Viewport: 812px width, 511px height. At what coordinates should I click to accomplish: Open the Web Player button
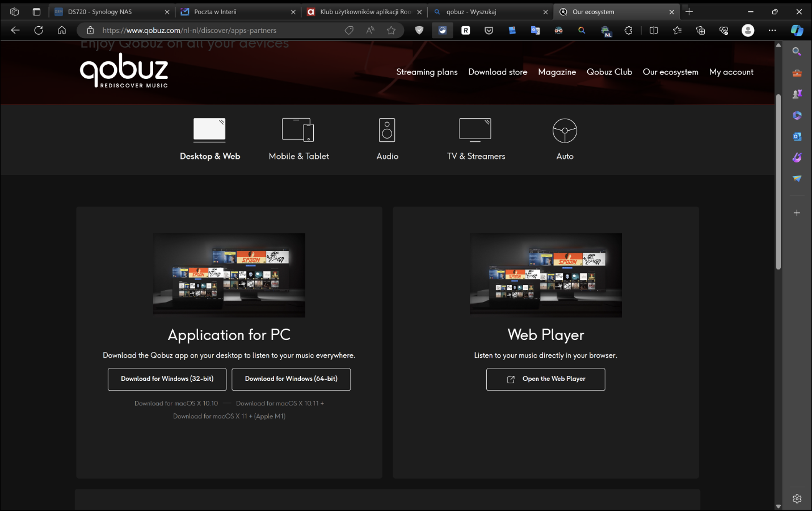point(545,379)
